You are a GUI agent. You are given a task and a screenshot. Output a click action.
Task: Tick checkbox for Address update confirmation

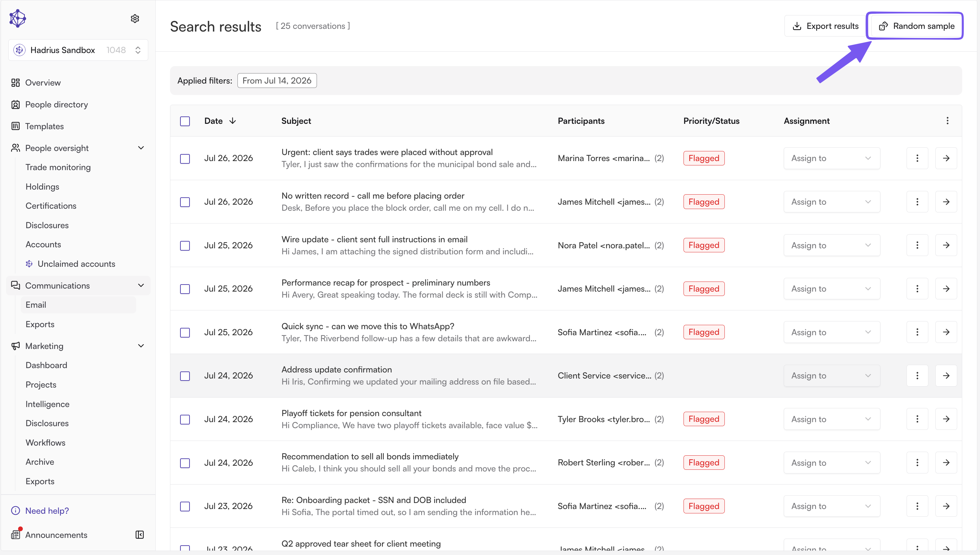185,376
